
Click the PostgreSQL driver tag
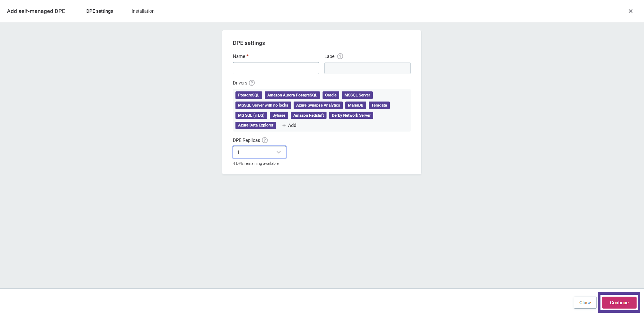[x=248, y=95]
